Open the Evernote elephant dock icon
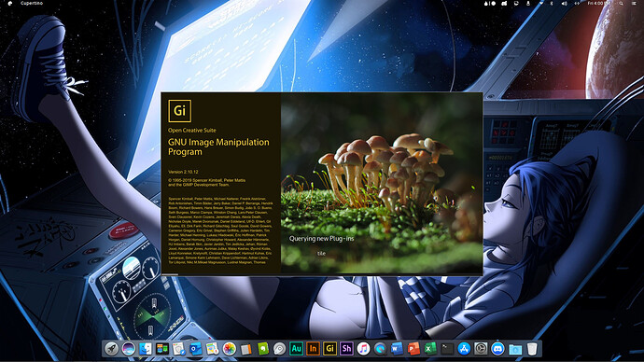This screenshot has height=362, width=644. coord(263,349)
